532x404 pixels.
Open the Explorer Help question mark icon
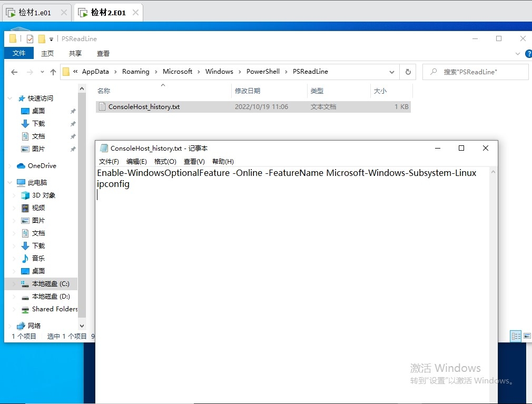click(x=528, y=54)
